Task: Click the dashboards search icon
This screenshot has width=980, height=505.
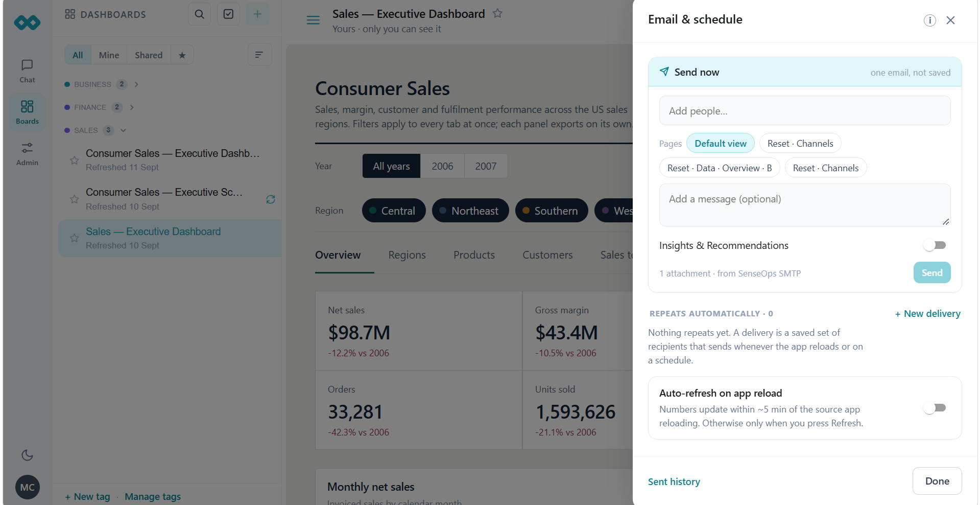Action: click(200, 14)
